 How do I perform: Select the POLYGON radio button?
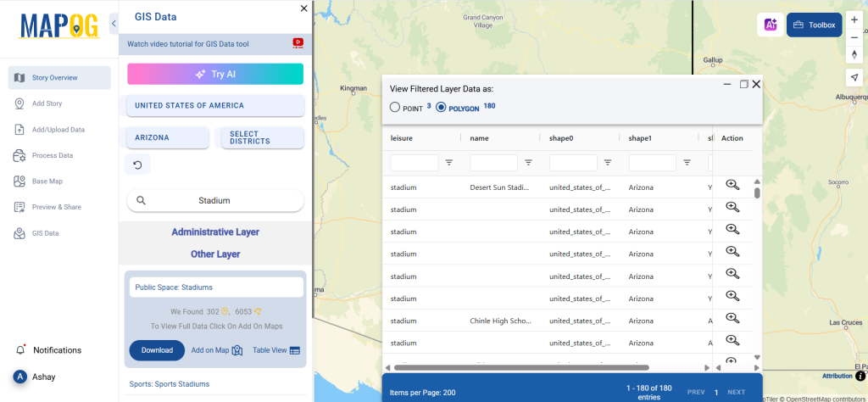[441, 108]
